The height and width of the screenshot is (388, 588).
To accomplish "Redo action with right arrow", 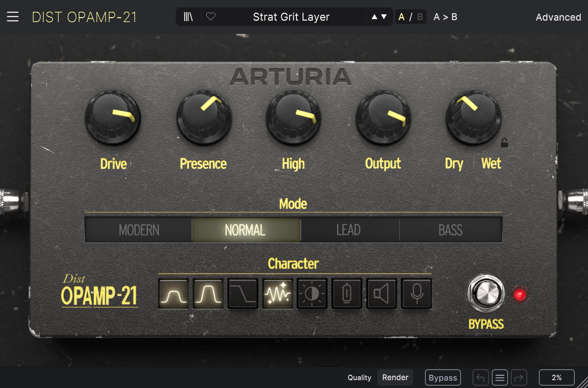I will (x=519, y=378).
